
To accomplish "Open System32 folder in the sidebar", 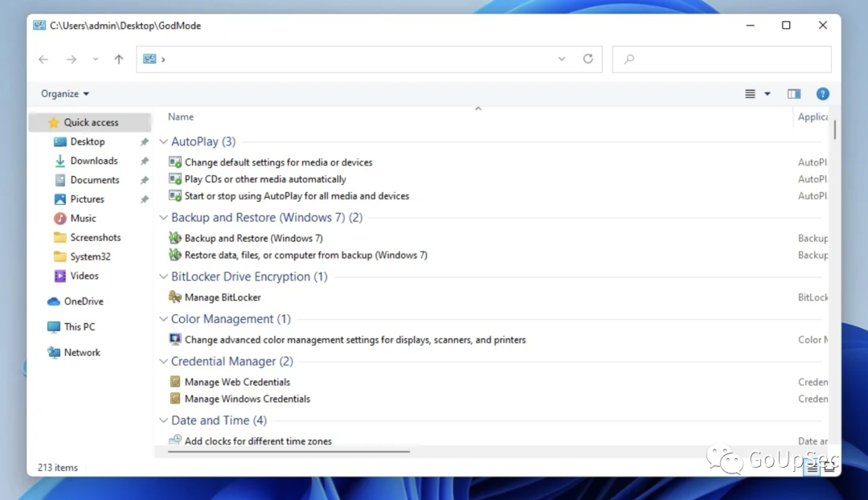I will pos(90,256).
